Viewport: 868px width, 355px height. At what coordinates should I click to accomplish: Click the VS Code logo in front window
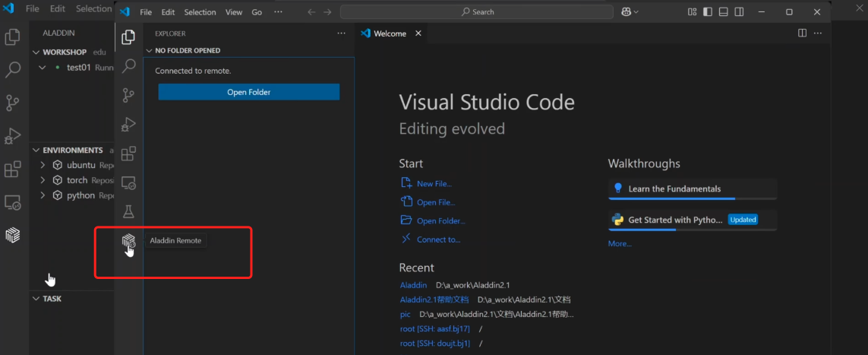(x=125, y=11)
